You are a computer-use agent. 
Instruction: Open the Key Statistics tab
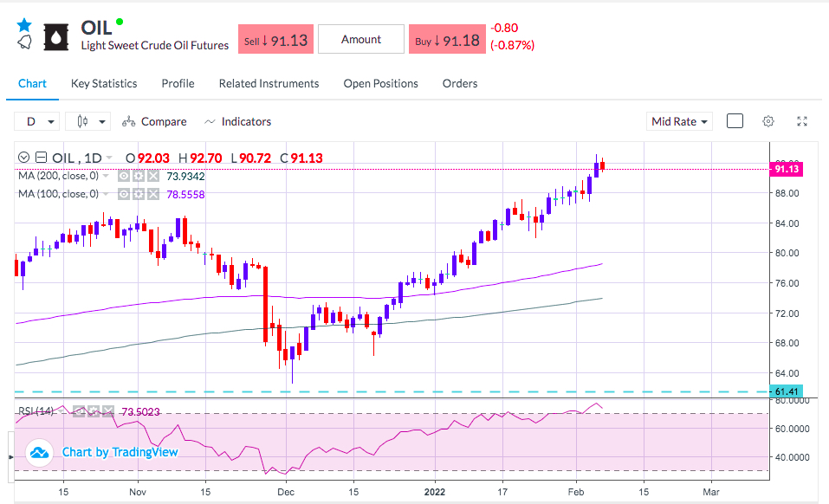pyautogui.click(x=104, y=83)
